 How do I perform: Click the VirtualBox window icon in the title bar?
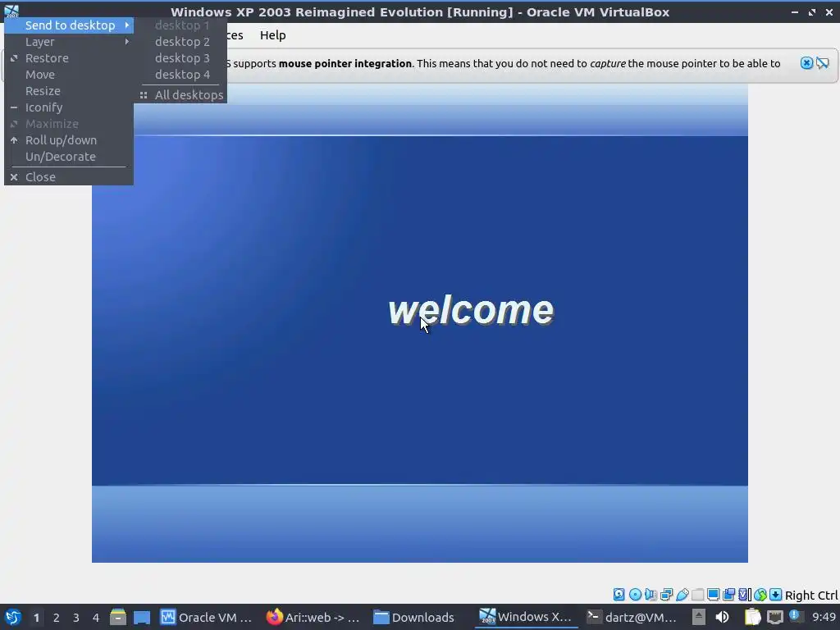(x=11, y=11)
